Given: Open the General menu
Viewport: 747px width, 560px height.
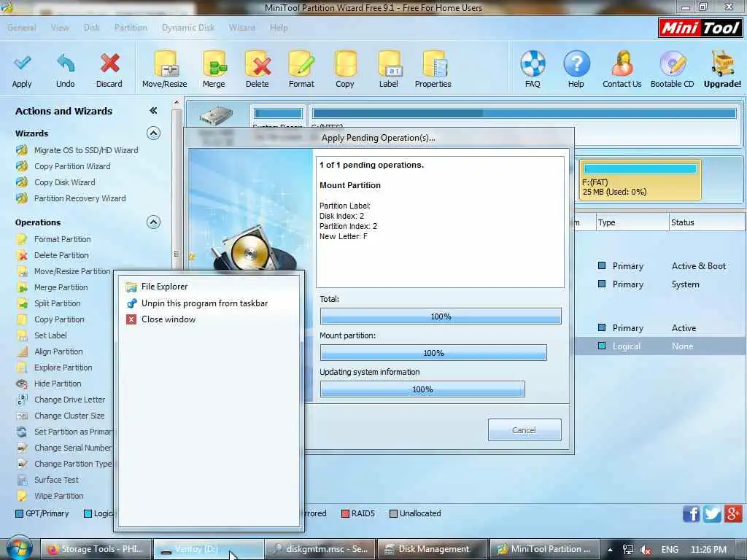Looking at the screenshot, I should (x=22, y=28).
